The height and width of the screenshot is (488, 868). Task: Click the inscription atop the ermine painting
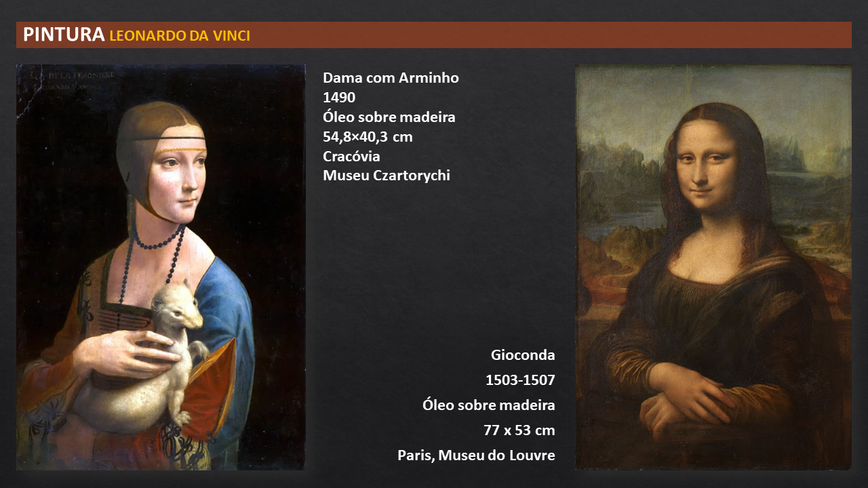(x=88, y=79)
